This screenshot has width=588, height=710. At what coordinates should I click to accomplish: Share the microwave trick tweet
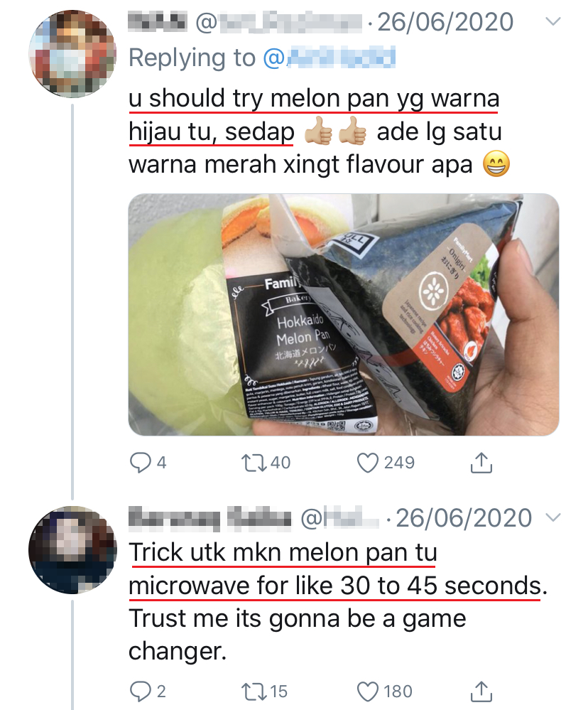(481, 691)
